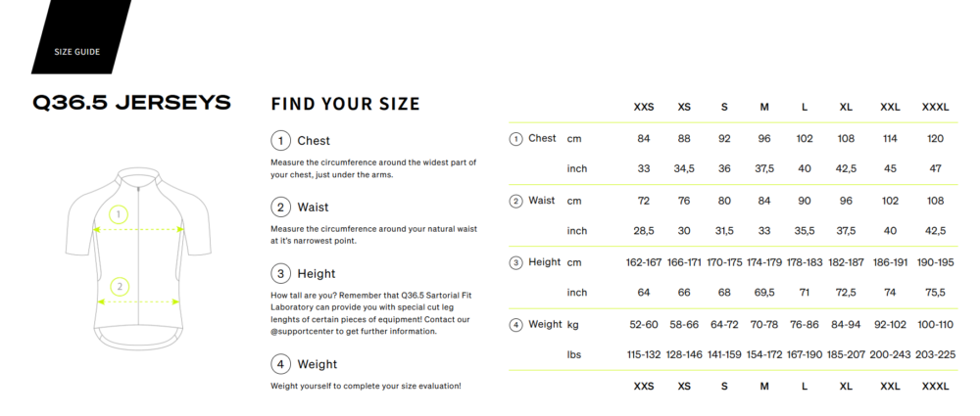Click chest value 96 for size M
Viewport: 980px width, 416px height.
(x=764, y=139)
